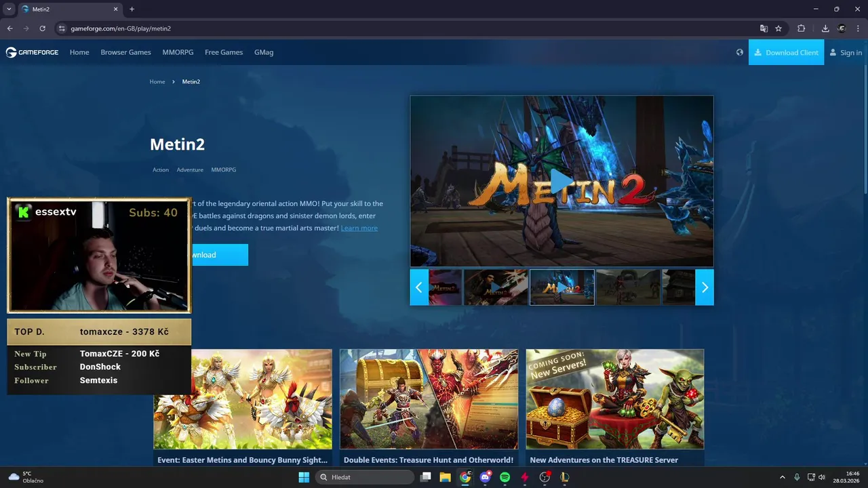Open the tab search dropdown arrow
Viewport: 868px width, 488px height.
coord(9,9)
